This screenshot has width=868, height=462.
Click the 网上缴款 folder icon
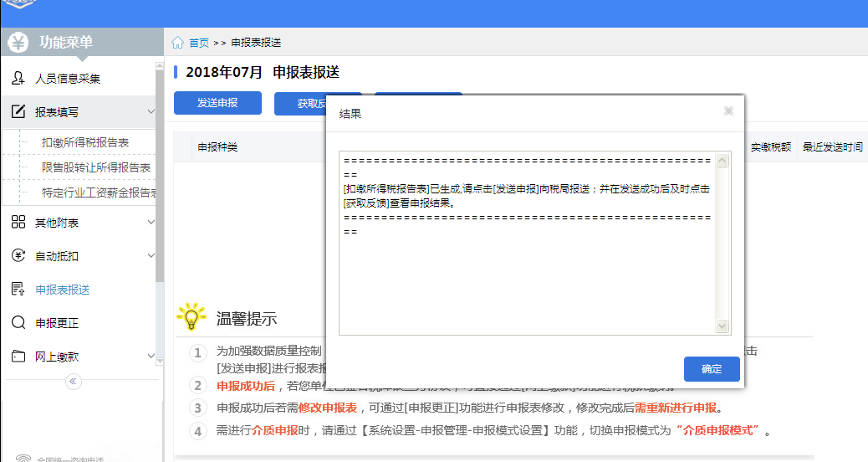[x=18, y=357]
